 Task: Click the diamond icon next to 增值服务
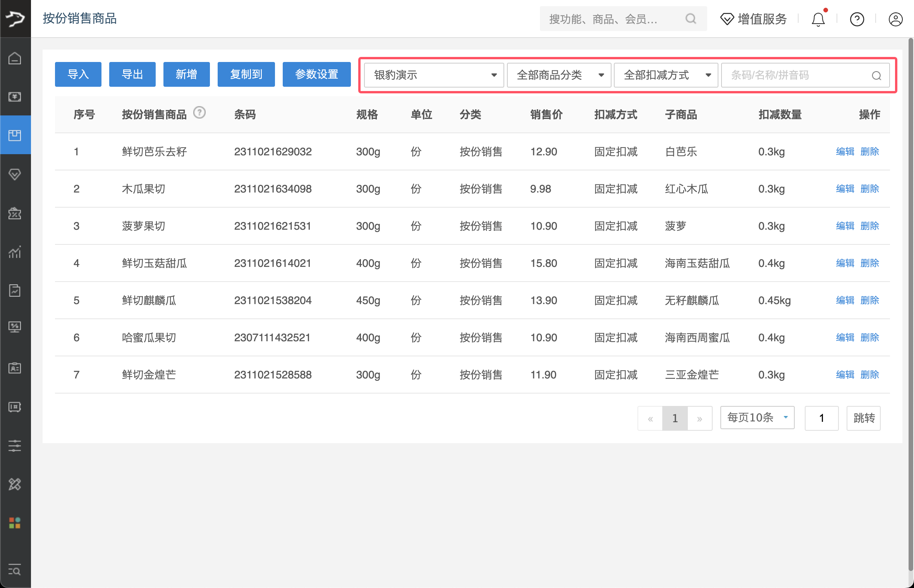(727, 19)
